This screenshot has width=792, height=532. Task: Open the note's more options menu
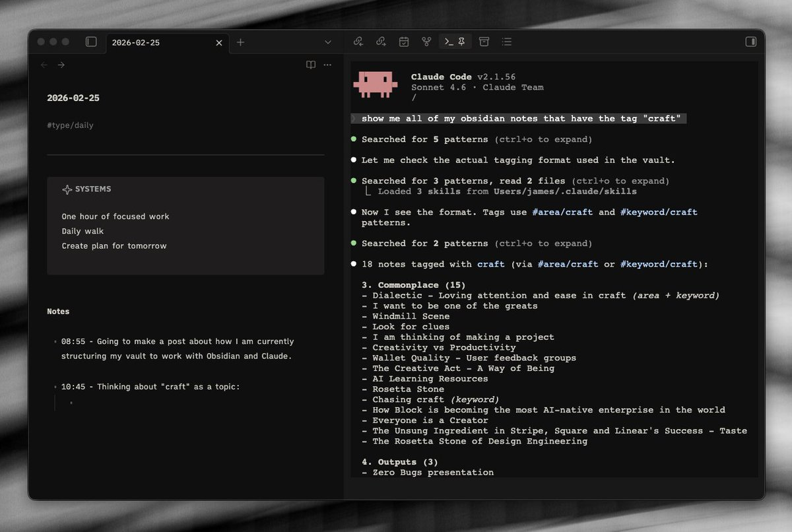coord(327,65)
